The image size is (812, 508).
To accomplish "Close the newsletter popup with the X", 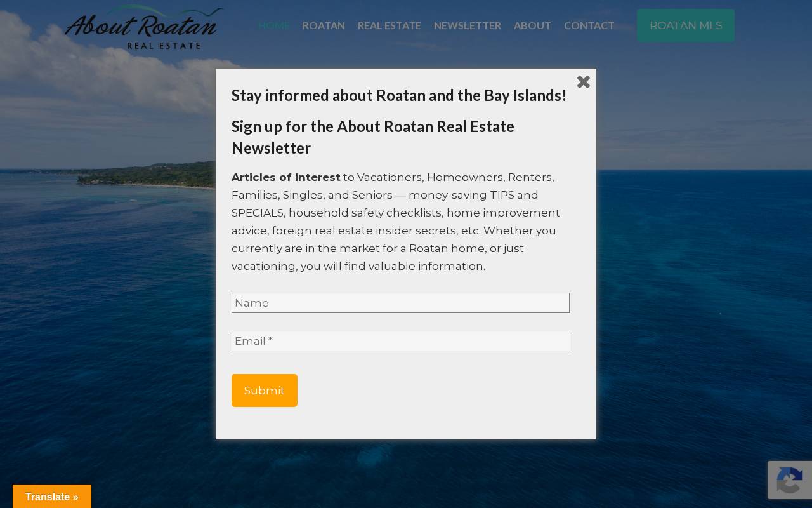I will pyautogui.click(x=584, y=82).
